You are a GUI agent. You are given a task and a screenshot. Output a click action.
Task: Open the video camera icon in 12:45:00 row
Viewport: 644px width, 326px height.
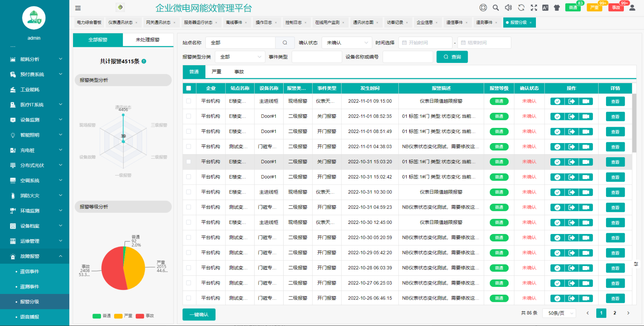[x=586, y=222]
